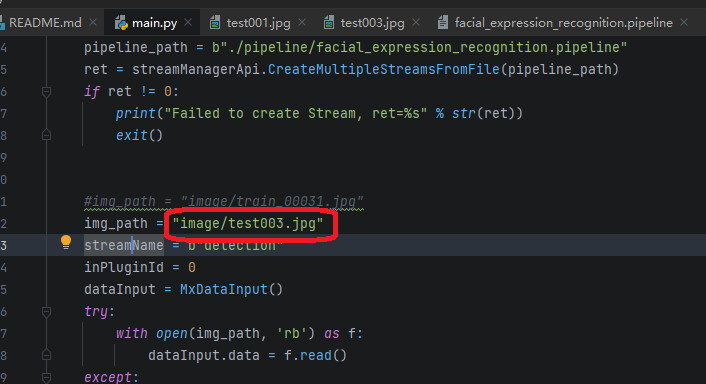
Task: Close the README.md tab
Action: click(93, 22)
